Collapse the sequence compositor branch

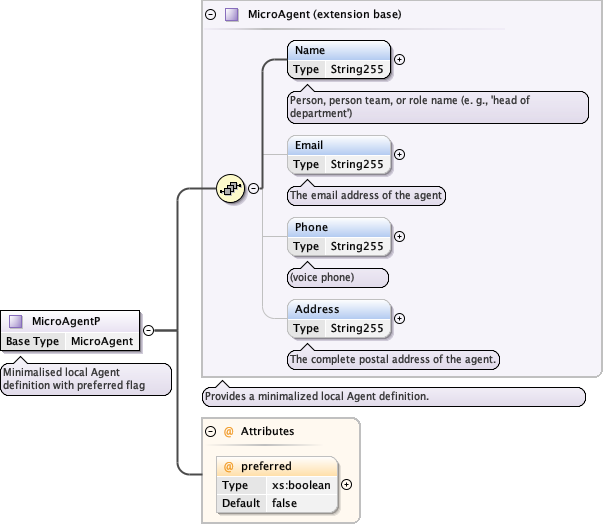coord(254,187)
